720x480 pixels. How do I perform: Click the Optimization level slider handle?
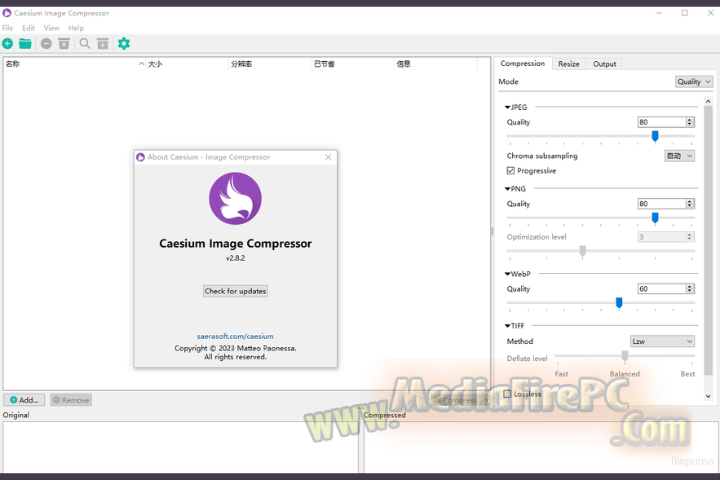pyautogui.click(x=583, y=251)
